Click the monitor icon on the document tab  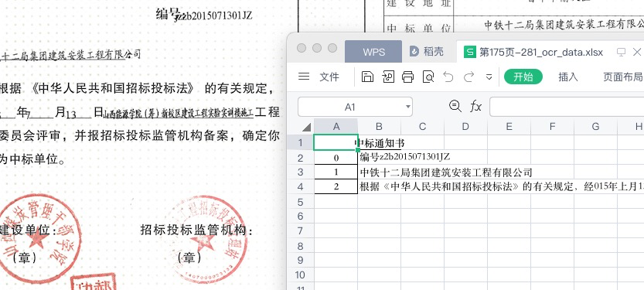click(622, 52)
